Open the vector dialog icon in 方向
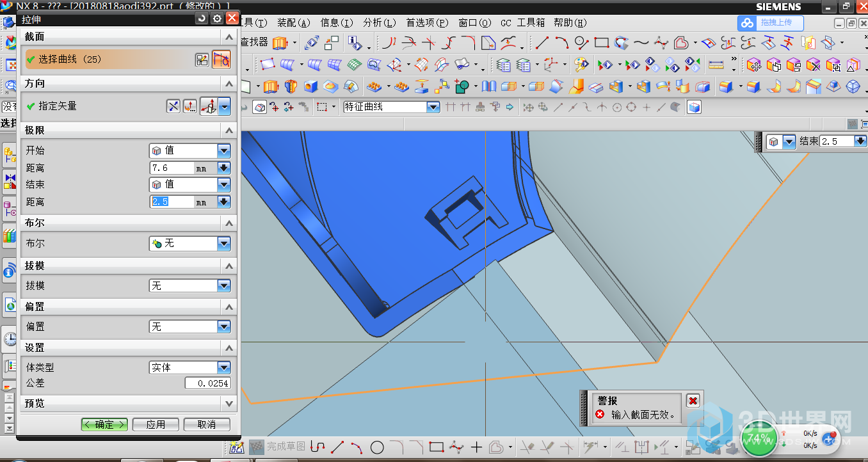This screenshot has height=462, width=868. pos(190,106)
